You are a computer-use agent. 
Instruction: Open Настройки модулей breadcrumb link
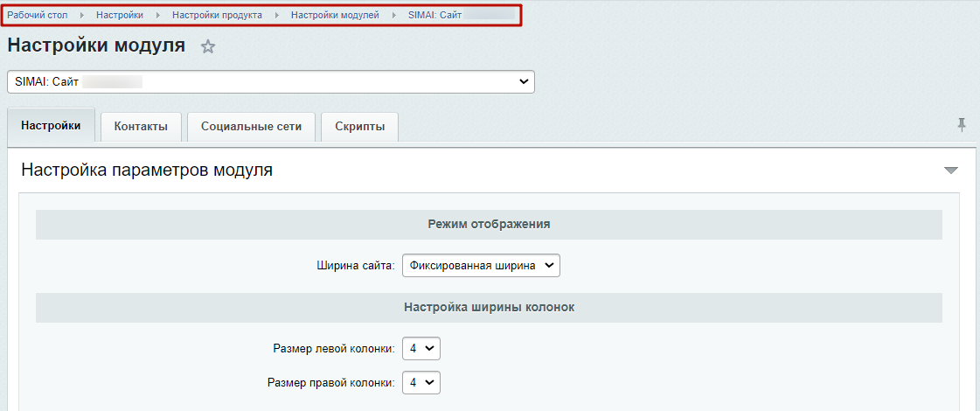coord(335,16)
